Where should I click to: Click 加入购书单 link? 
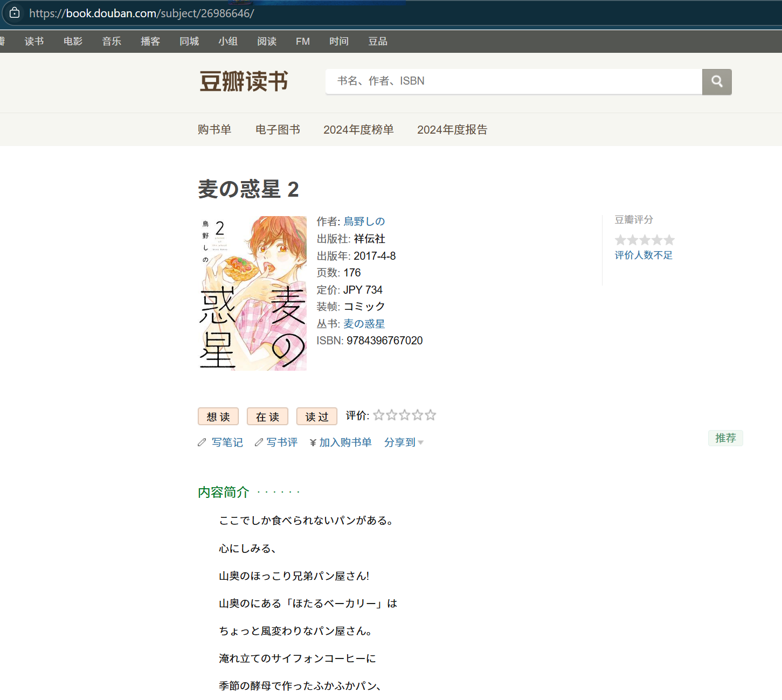tap(345, 442)
